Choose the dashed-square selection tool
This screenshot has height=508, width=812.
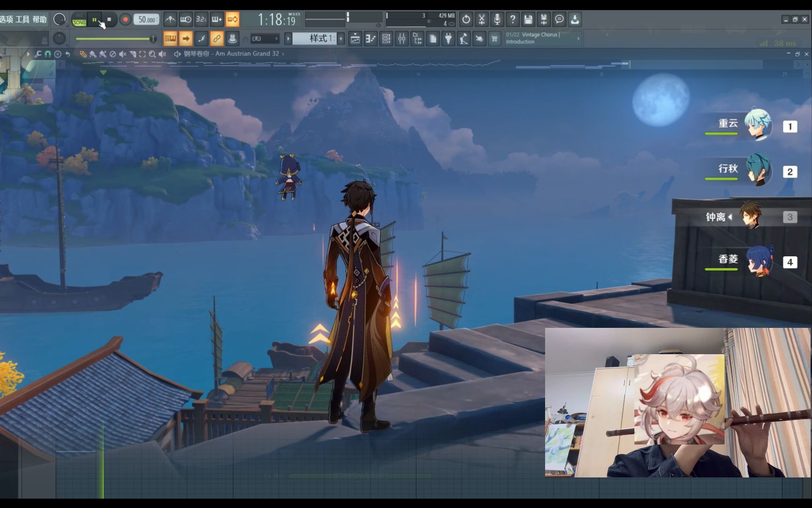[142, 54]
